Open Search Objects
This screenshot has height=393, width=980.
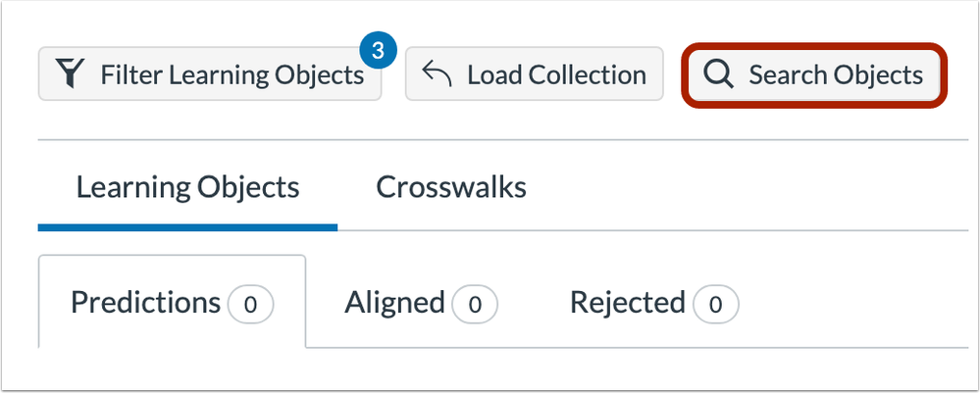[814, 74]
